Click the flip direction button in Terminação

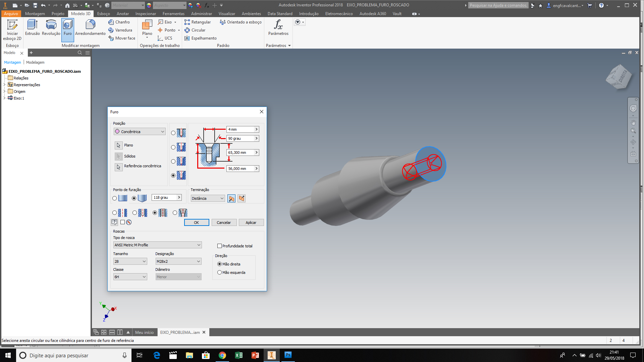pyautogui.click(x=241, y=198)
